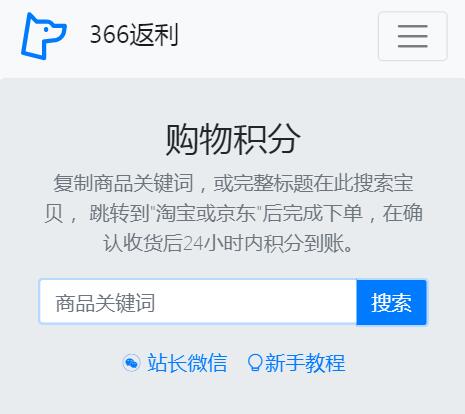465x414 pixels.
Task: Click the WeChat chat bubble icon
Action: 131,363
